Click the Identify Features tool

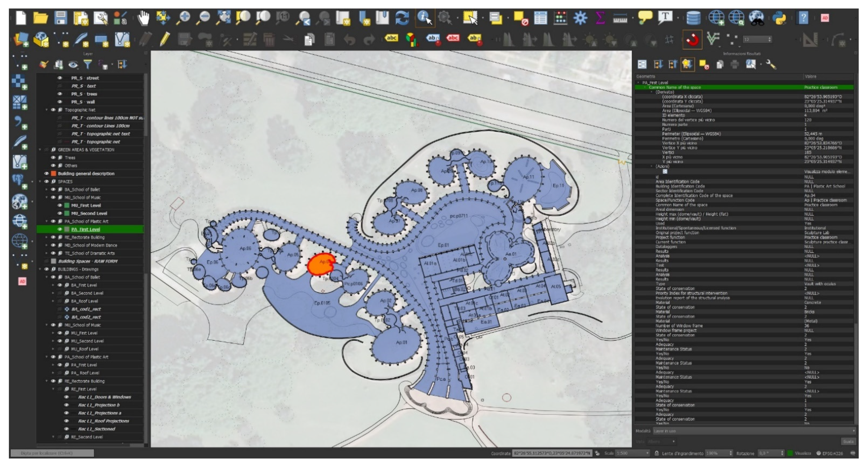tap(424, 18)
